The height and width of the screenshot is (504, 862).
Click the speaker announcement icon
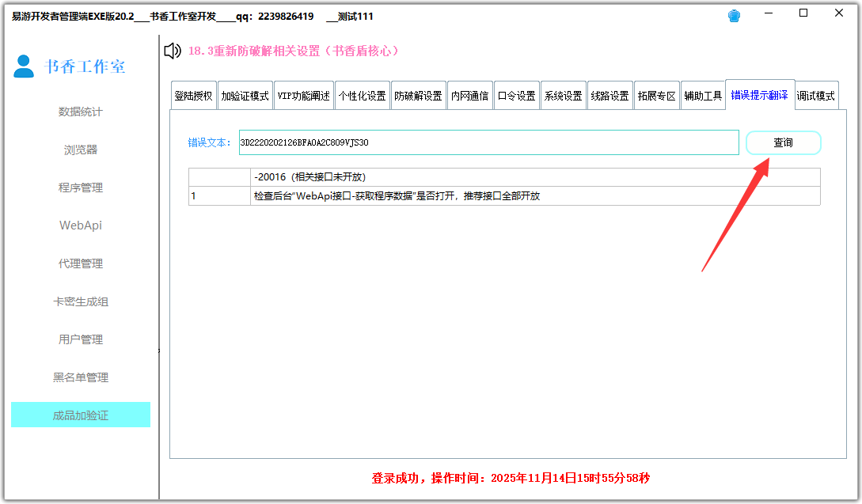point(172,51)
